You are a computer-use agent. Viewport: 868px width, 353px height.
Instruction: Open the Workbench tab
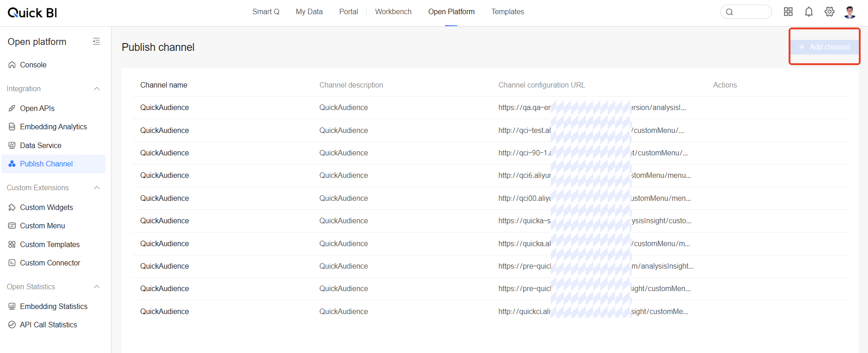393,12
